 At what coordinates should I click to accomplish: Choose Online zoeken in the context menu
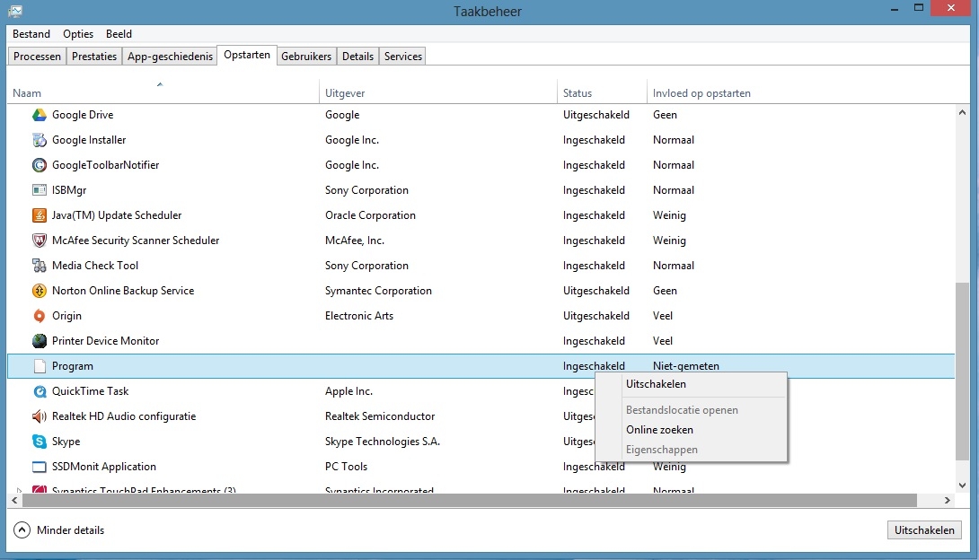point(659,430)
